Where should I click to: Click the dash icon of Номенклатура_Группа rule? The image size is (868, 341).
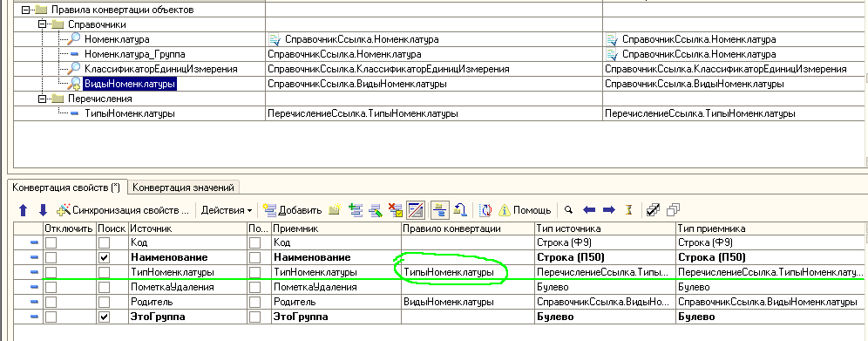pos(75,54)
